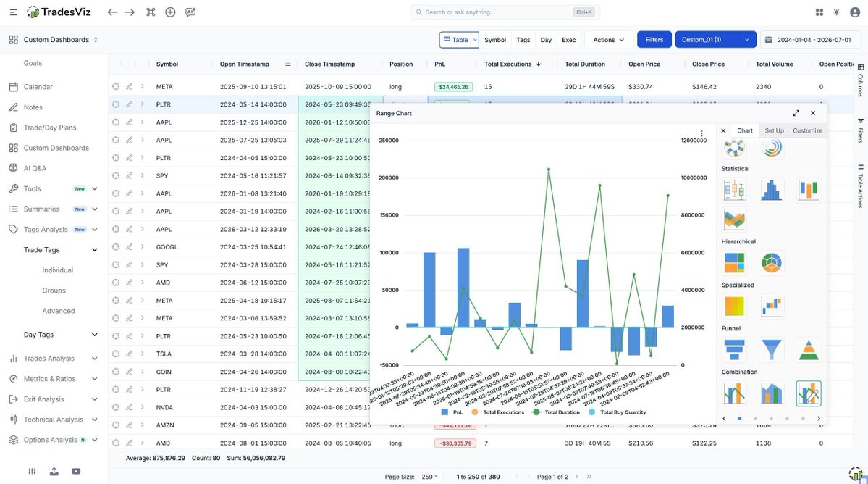Open AI Q&A in sidebar
This screenshot has height=484, width=868.
pyautogui.click(x=35, y=168)
